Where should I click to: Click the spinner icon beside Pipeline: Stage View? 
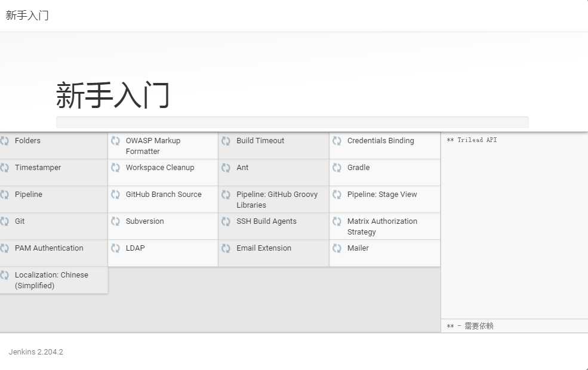pyautogui.click(x=337, y=195)
